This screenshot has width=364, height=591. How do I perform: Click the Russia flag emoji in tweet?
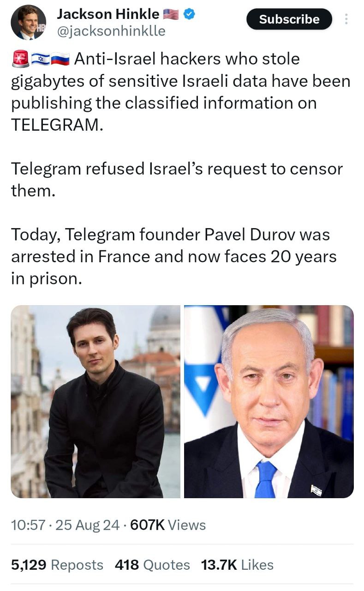point(60,59)
